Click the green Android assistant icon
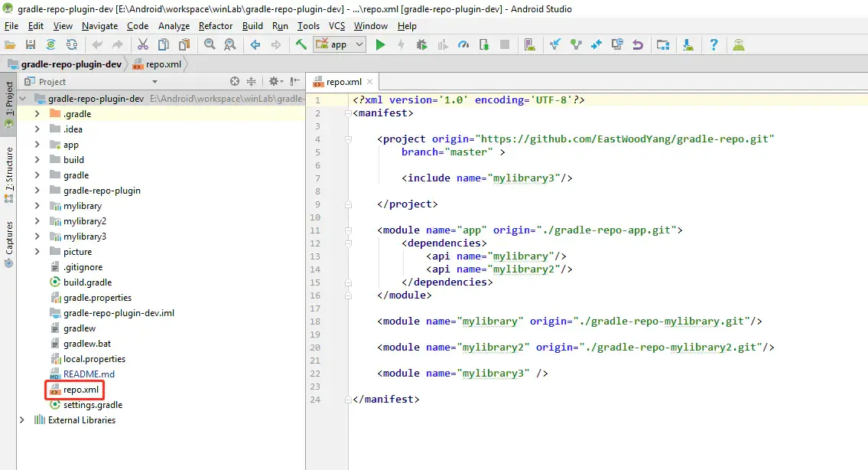The height and width of the screenshot is (470, 868). 739,45
